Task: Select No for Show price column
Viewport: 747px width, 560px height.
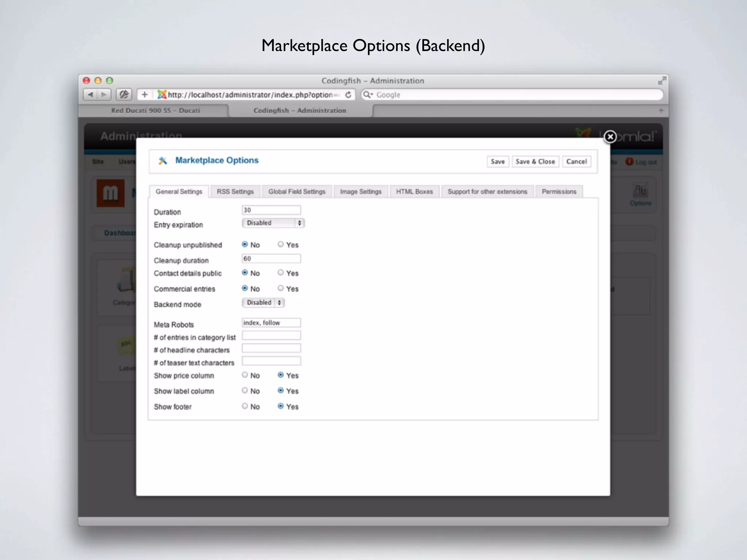Action: (245, 375)
